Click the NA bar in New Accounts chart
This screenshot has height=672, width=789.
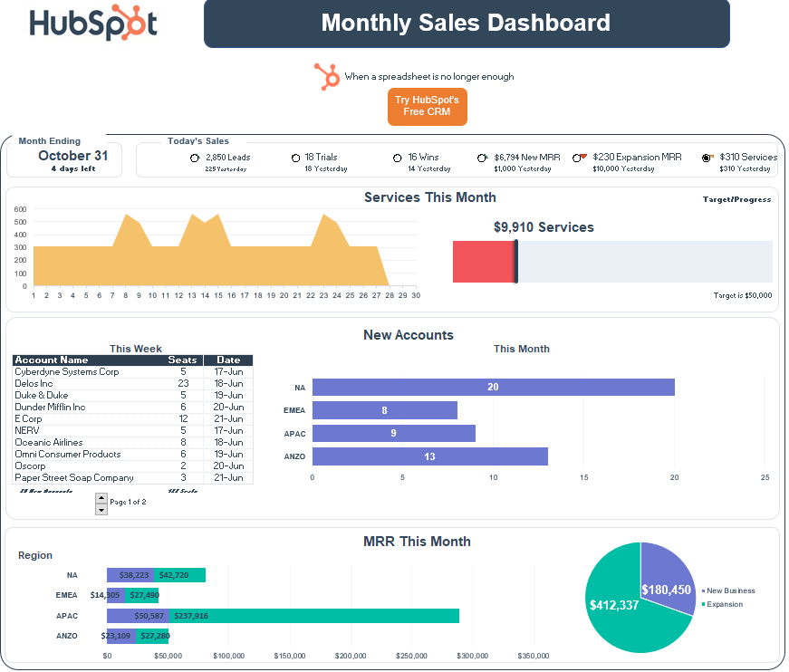point(493,388)
